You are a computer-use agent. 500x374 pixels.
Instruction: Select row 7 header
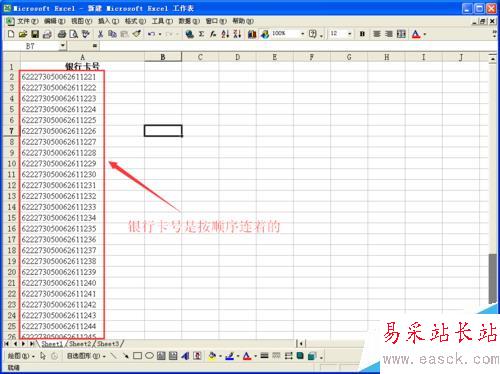pos(11,131)
